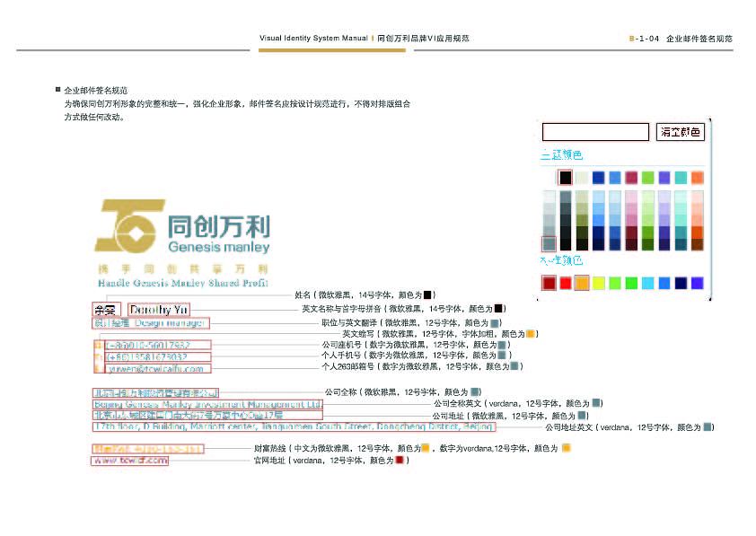
Task: Click the email address yuwen@tcwlcaifu.com
Action: point(157,368)
